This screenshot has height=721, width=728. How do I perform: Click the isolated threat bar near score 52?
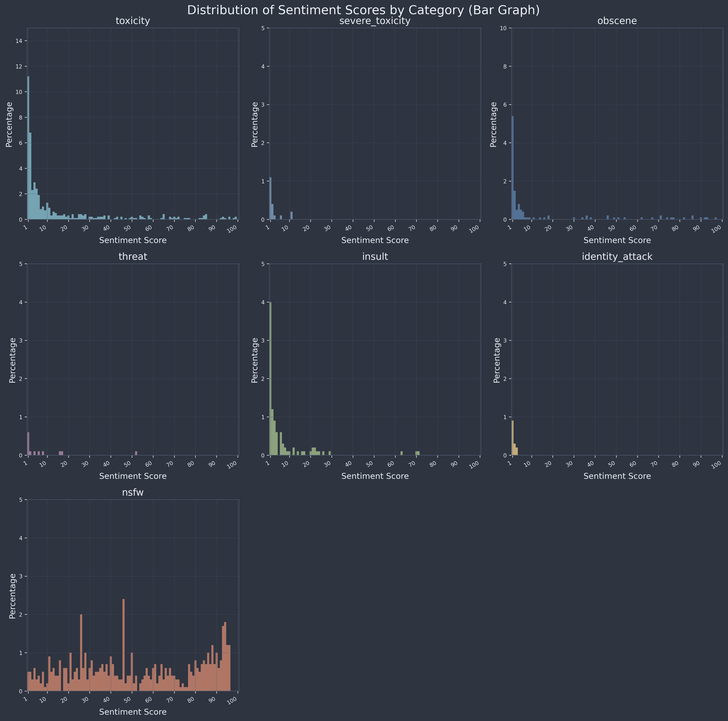coord(136,453)
